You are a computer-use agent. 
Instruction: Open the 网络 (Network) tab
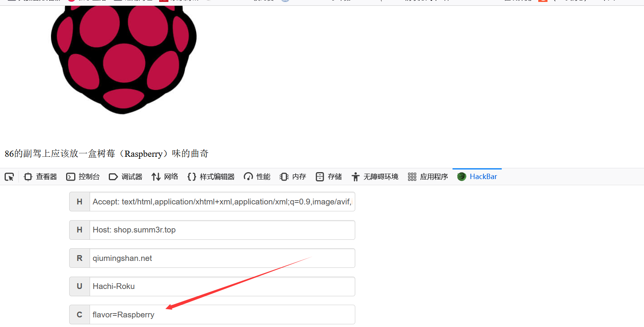(165, 177)
